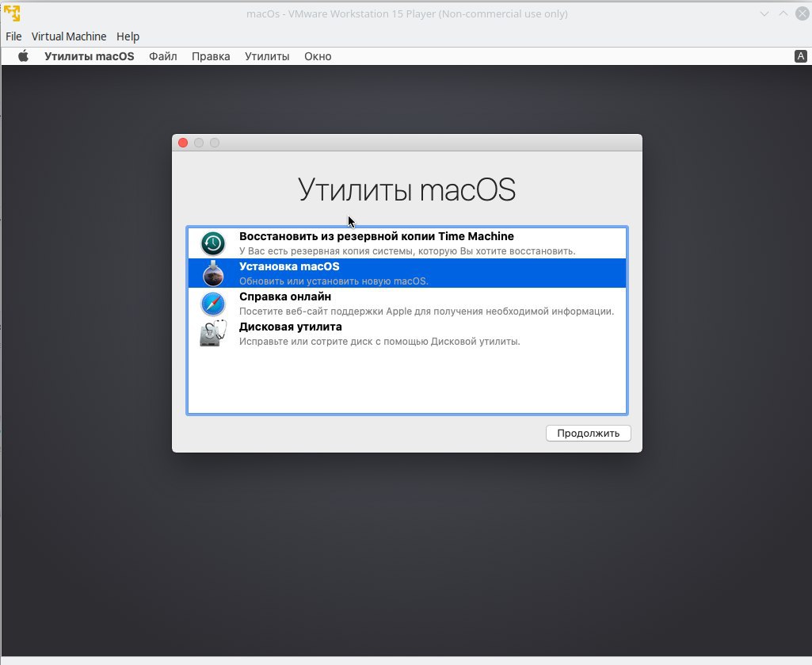
Task: Click the Продолжить button
Action: click(x=589, y=434)
